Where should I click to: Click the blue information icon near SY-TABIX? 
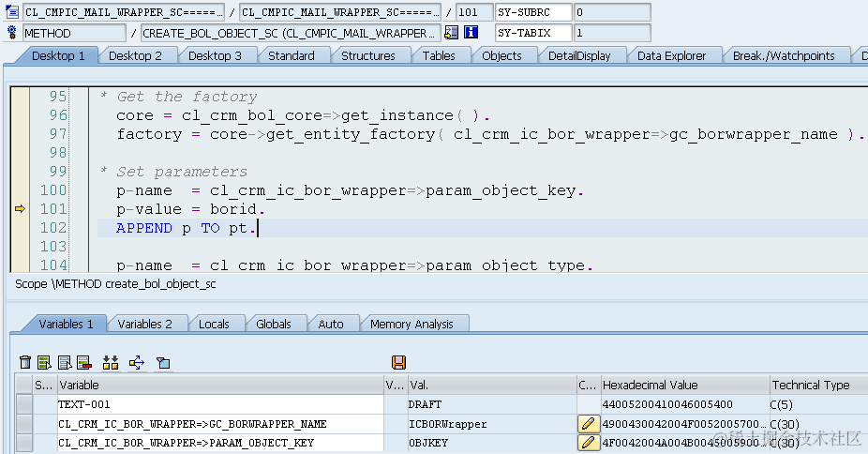coord(471,33)
